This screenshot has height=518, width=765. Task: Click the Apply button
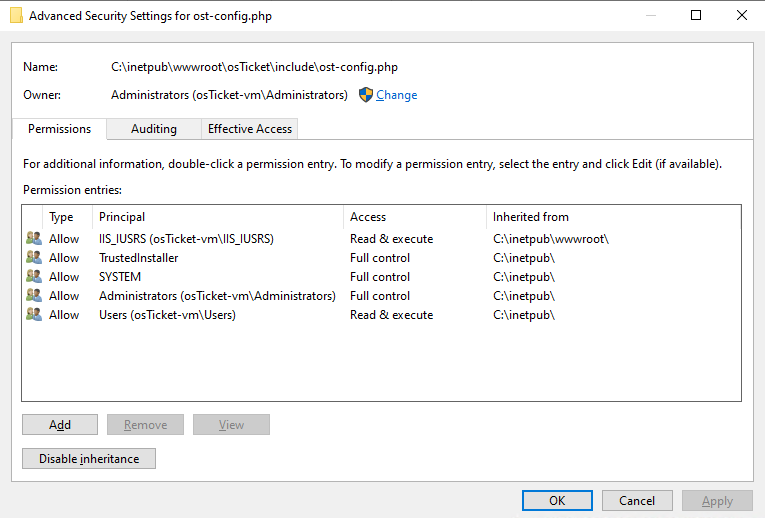pos(717,501)
